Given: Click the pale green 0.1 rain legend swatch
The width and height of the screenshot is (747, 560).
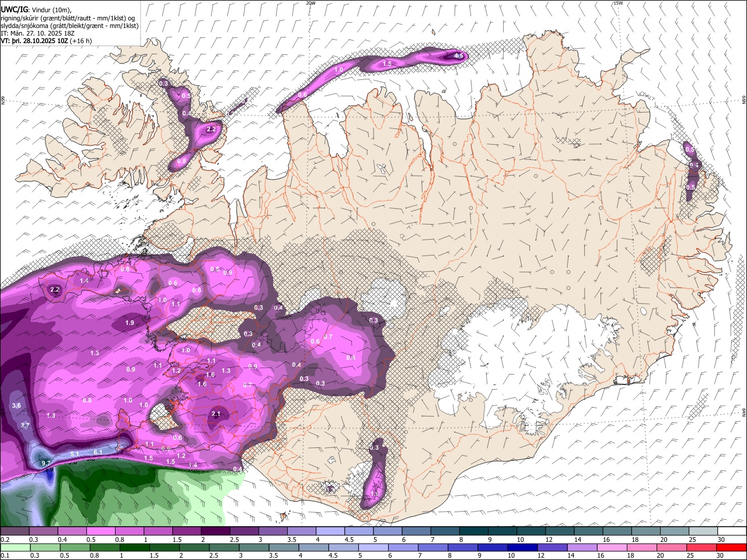Looking at the screenshot, I should click(15, 547).
